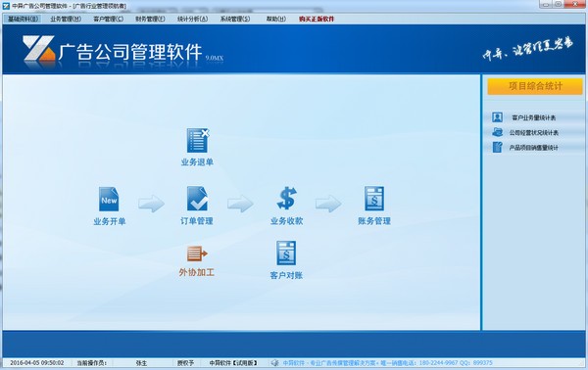Click the 项目综合统计 orange button

535,86
